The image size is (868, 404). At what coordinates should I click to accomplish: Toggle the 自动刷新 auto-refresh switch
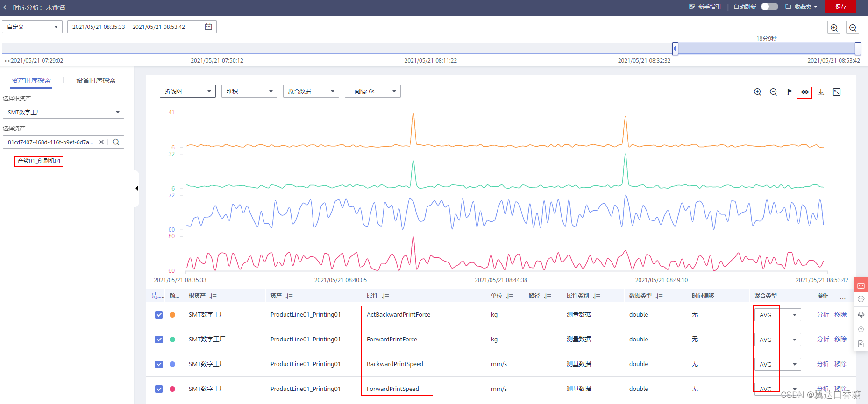[769, 7]
